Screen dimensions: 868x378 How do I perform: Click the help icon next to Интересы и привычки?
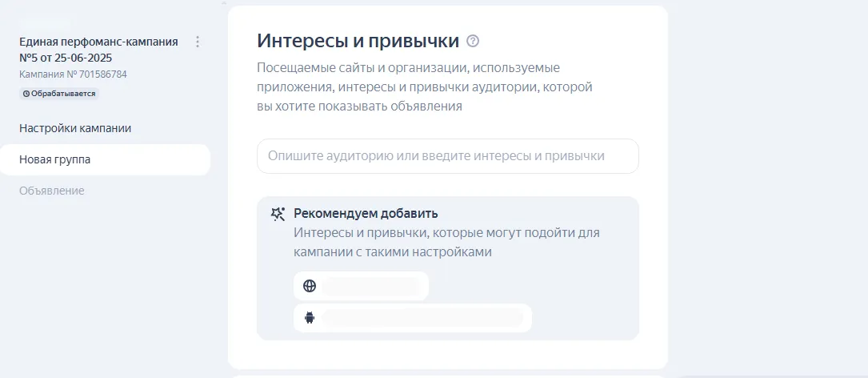[473, 41]
